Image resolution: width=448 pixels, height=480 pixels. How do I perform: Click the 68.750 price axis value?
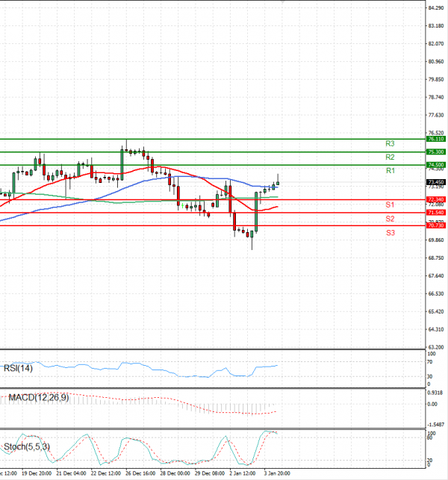point(436,258)
